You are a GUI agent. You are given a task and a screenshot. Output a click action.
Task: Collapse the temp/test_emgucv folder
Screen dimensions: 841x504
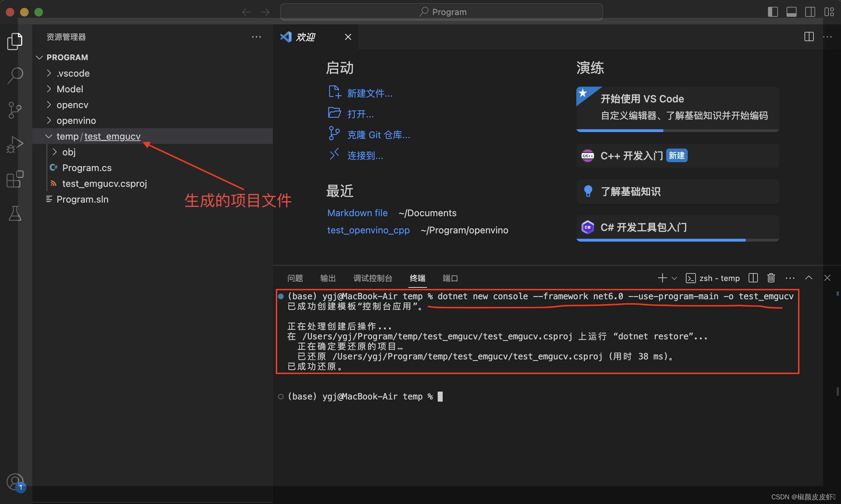(49, 136)
